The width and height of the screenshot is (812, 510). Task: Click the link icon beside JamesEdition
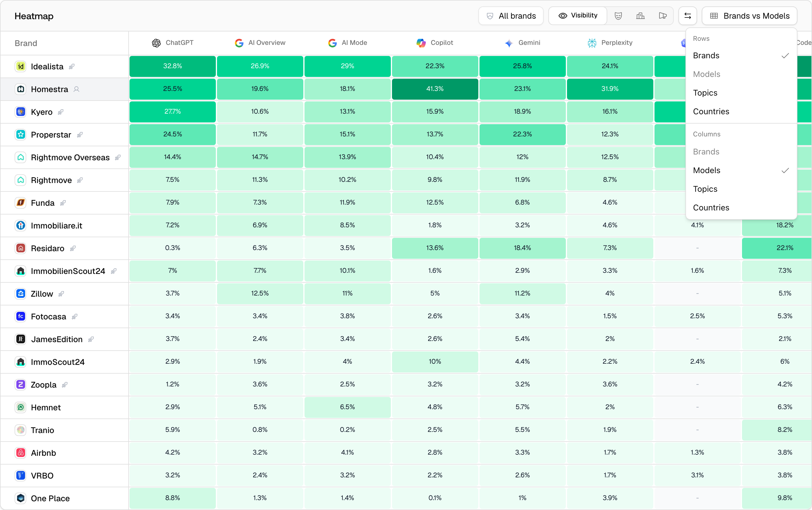[91, 340]
